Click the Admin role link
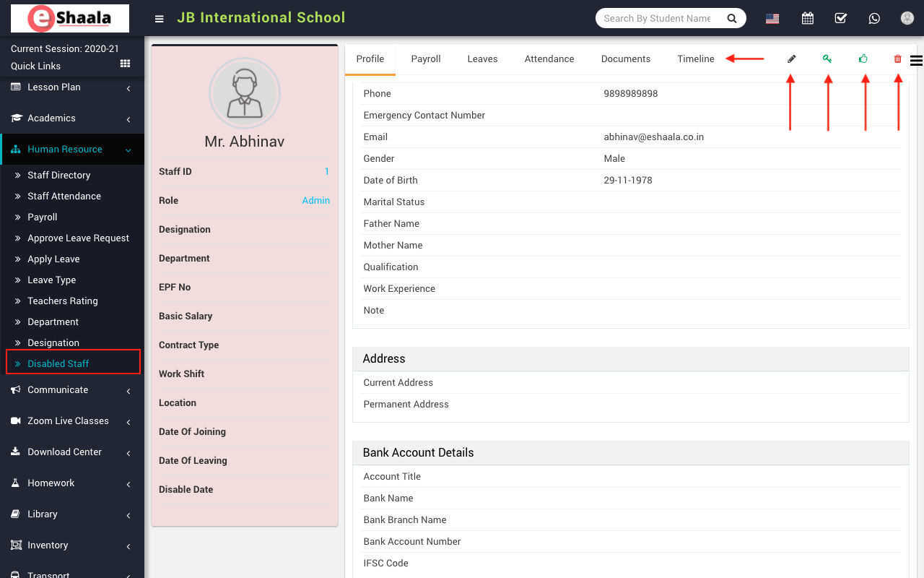924x578 pixels. pos(315,201)
